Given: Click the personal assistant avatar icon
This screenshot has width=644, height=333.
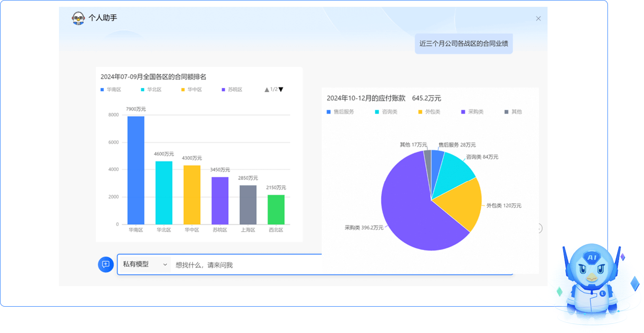Looking at the screenshot, I should [78, 18].
